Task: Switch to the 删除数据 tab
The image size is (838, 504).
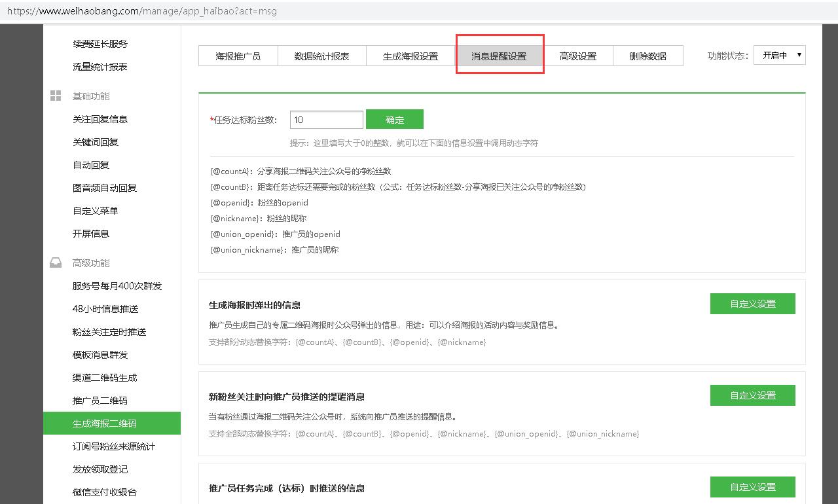Action: tap(648, 56)
